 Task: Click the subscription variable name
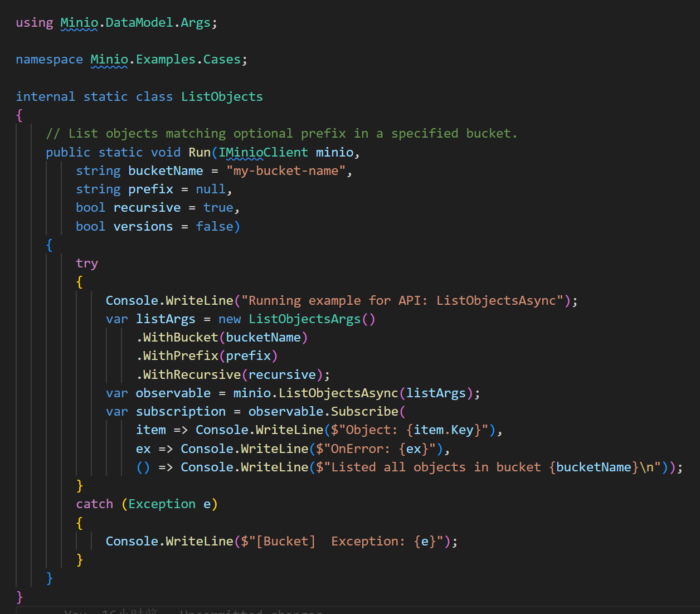[180, 411]
